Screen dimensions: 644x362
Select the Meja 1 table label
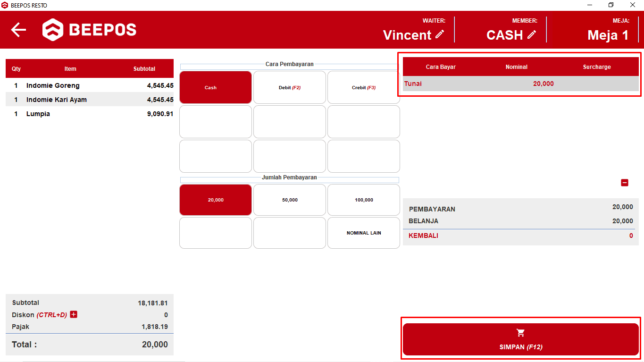(x=608, y=35)
